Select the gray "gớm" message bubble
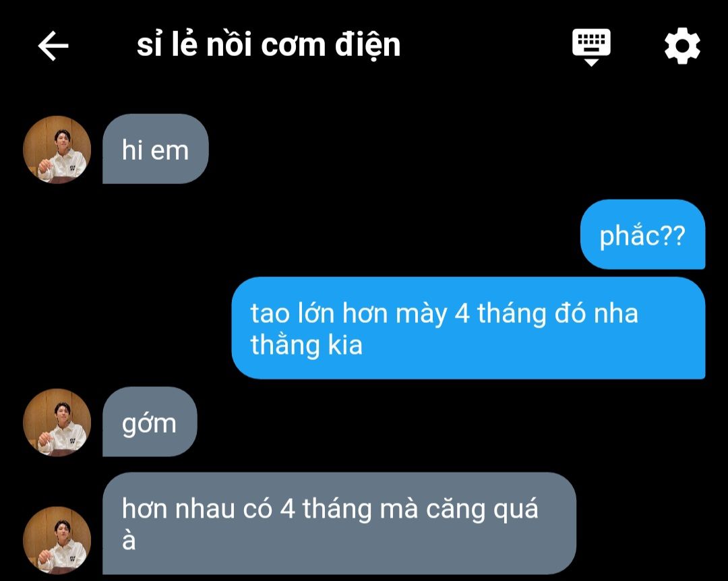The width and height of the screenshot is (728, 581). click(x=150, y=422)
